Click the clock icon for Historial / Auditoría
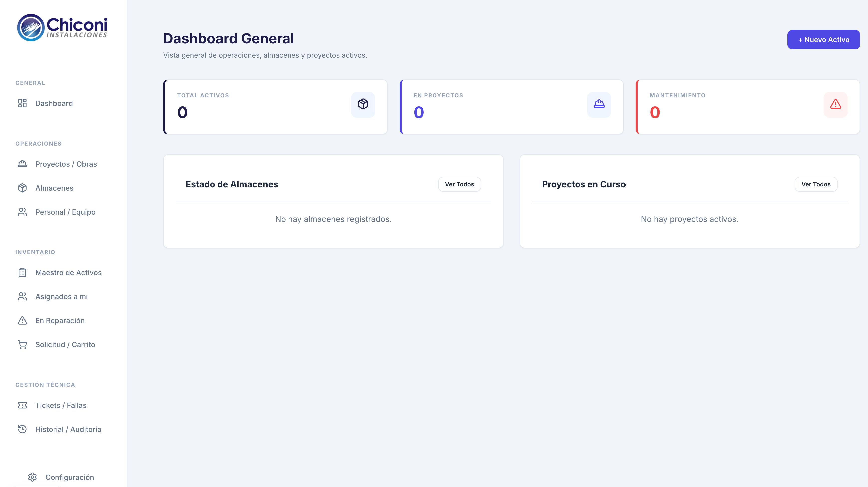Screen dimensions: 868x487 pos(22,429)
